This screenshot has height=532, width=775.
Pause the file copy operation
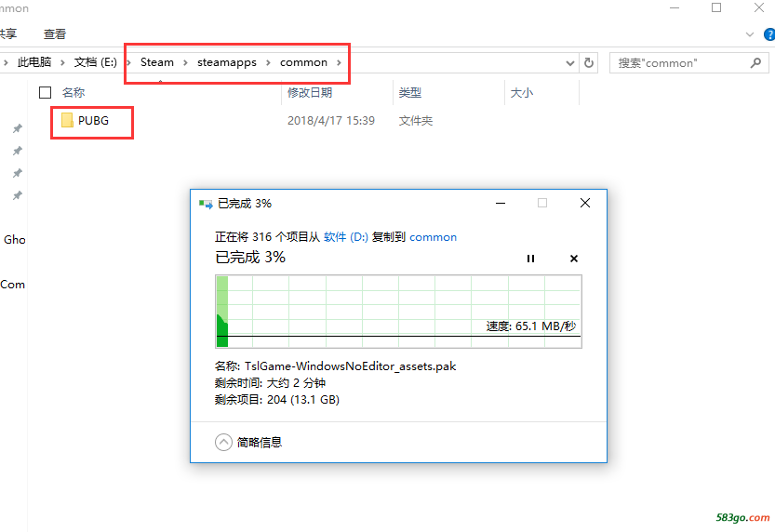click(x=530, y=259)
